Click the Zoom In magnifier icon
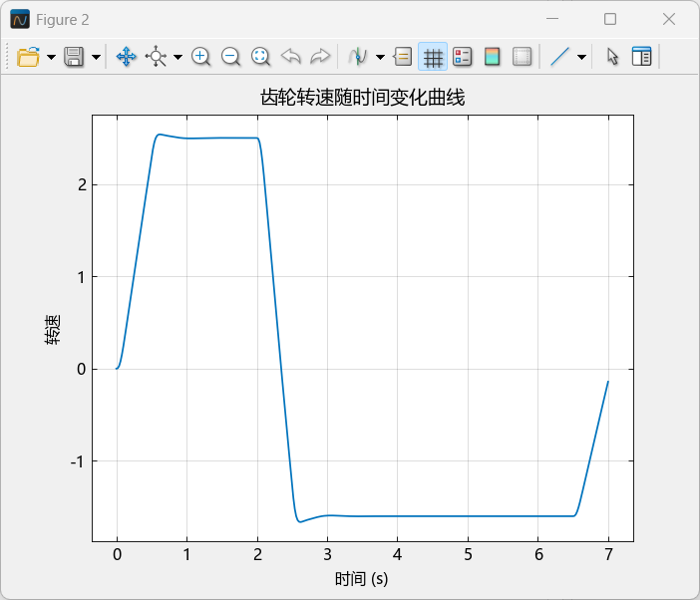 pos(200,57)
